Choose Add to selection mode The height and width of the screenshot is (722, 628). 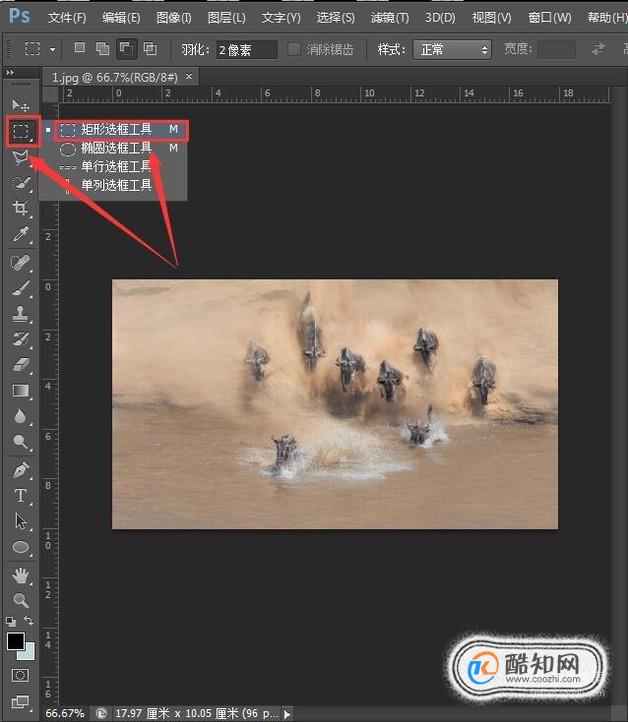tap(102, 48)
